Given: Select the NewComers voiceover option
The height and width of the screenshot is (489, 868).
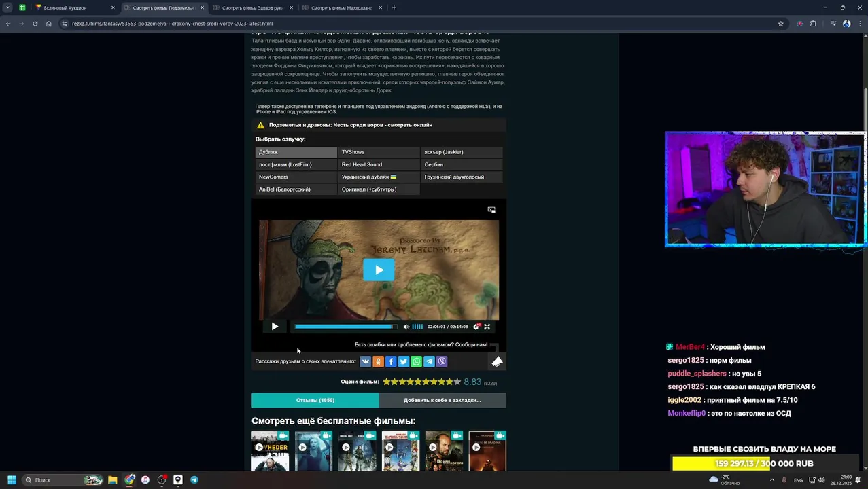Looking at the screenshot, I should [x=296, y=177].
